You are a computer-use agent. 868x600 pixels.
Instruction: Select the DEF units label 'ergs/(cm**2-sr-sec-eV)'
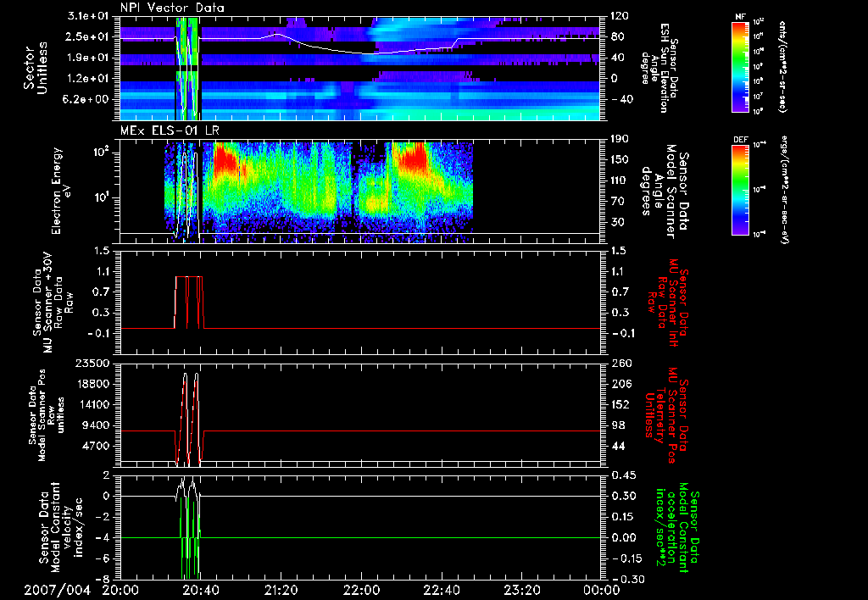pyautogui.click(x=784, y=190)
